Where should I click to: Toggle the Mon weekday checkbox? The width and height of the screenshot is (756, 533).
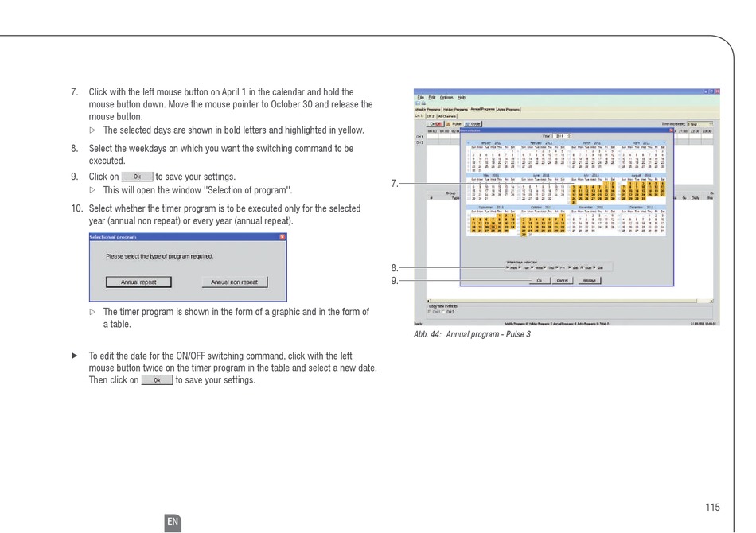507,267
